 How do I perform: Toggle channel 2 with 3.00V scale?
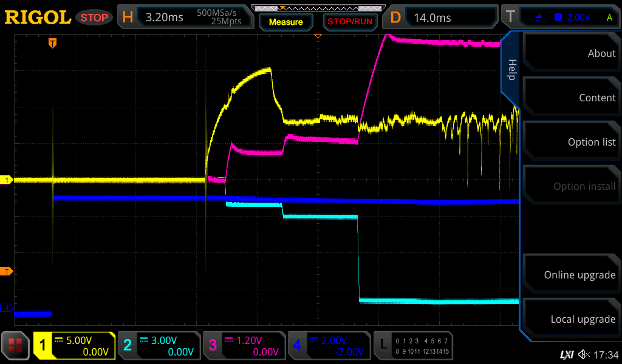coord(159,346)
